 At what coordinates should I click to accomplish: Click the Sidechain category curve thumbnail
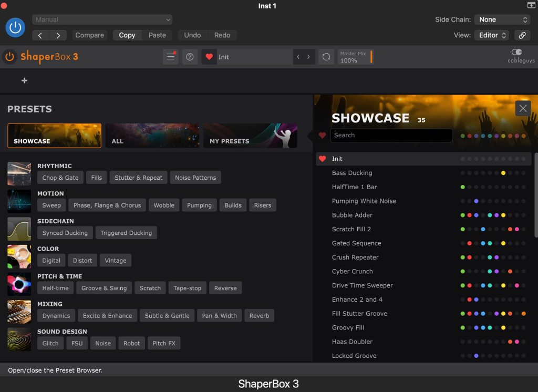(x=19, y=229)
